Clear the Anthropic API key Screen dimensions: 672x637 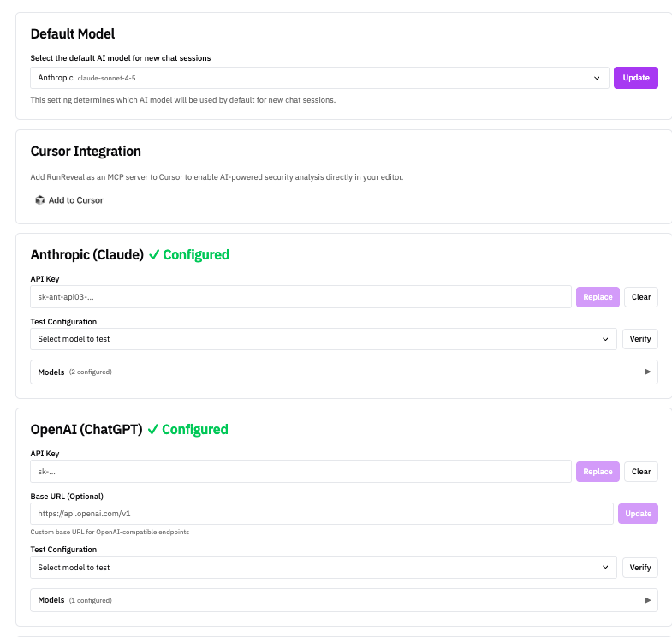(640, 296)
